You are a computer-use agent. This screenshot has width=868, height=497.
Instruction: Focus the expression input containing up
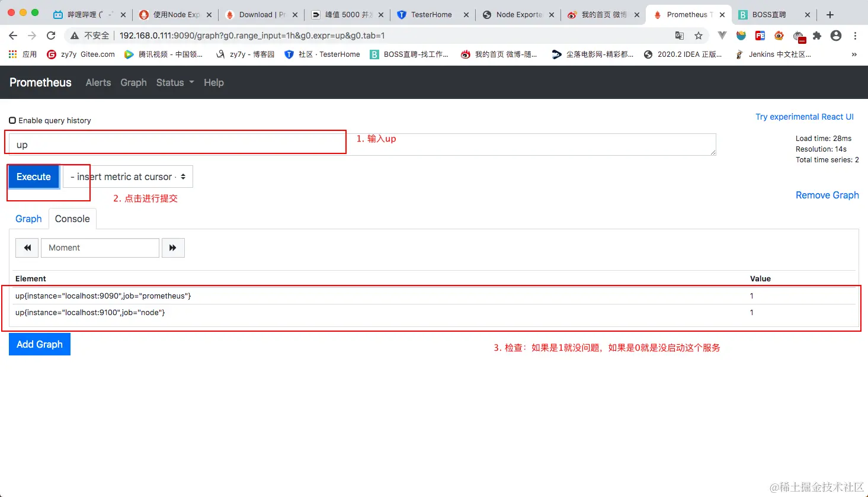363,145
